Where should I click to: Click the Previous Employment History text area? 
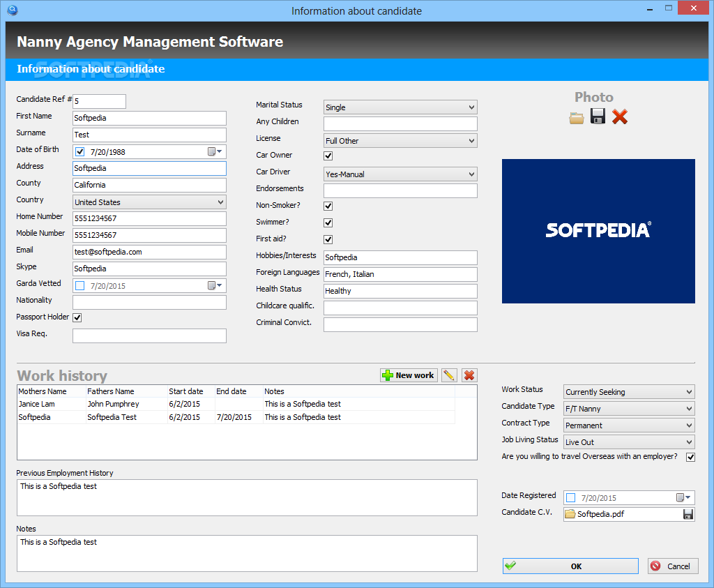point(247,497)
